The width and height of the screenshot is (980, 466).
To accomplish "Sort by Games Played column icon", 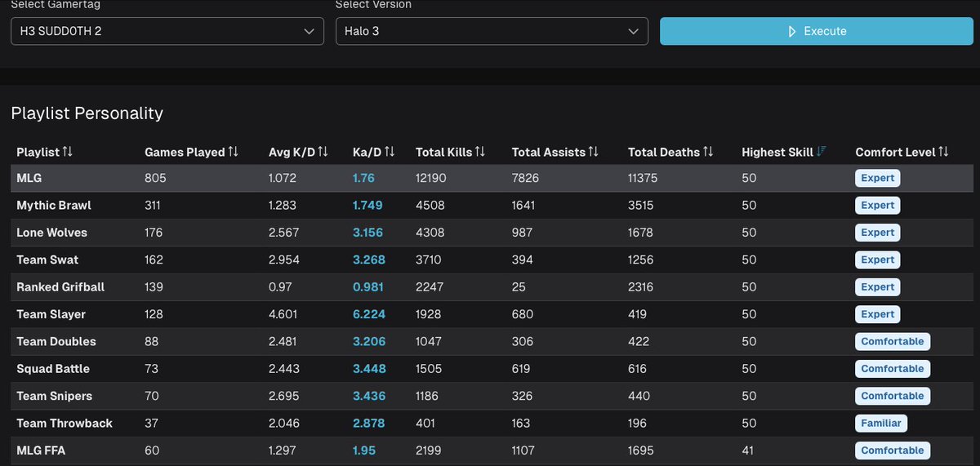I will click(234, 152).
